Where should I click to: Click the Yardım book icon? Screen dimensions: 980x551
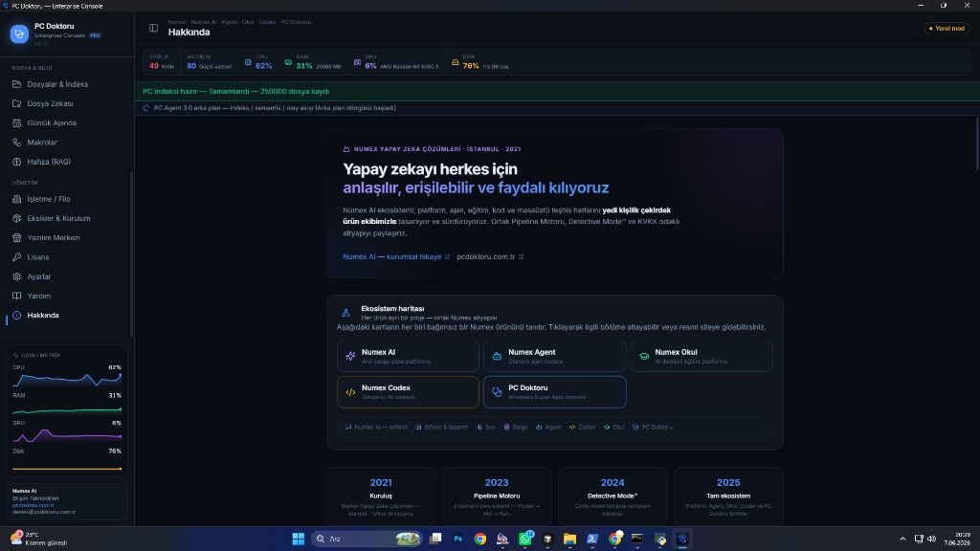point(17,297)
